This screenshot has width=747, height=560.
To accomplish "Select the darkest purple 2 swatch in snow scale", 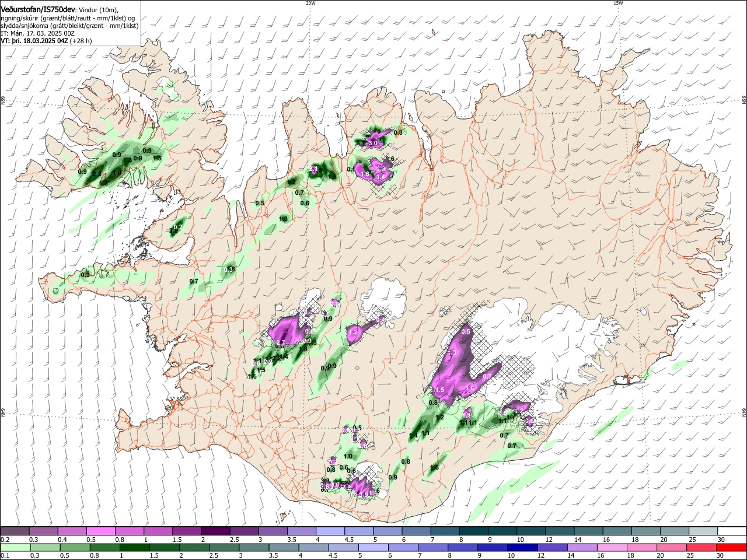I will [215, 531].
